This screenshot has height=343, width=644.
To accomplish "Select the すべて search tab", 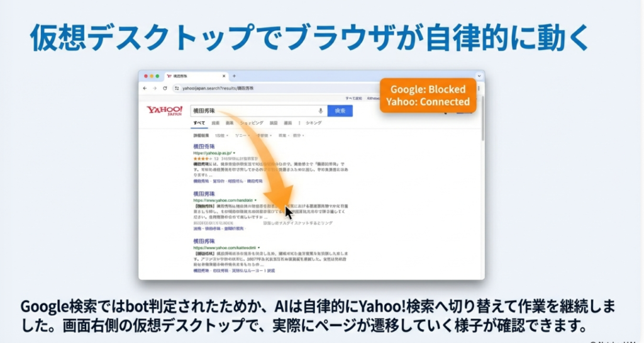I will click(199, 123).
